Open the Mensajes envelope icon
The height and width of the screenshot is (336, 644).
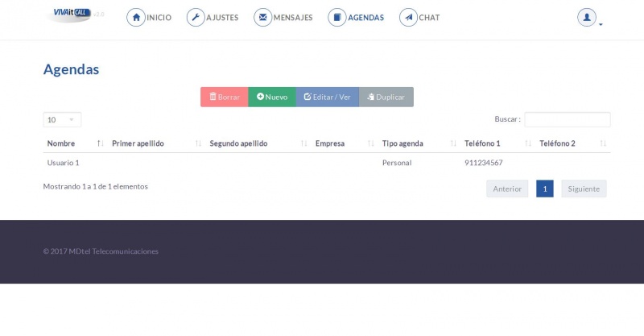pos(263,17)
